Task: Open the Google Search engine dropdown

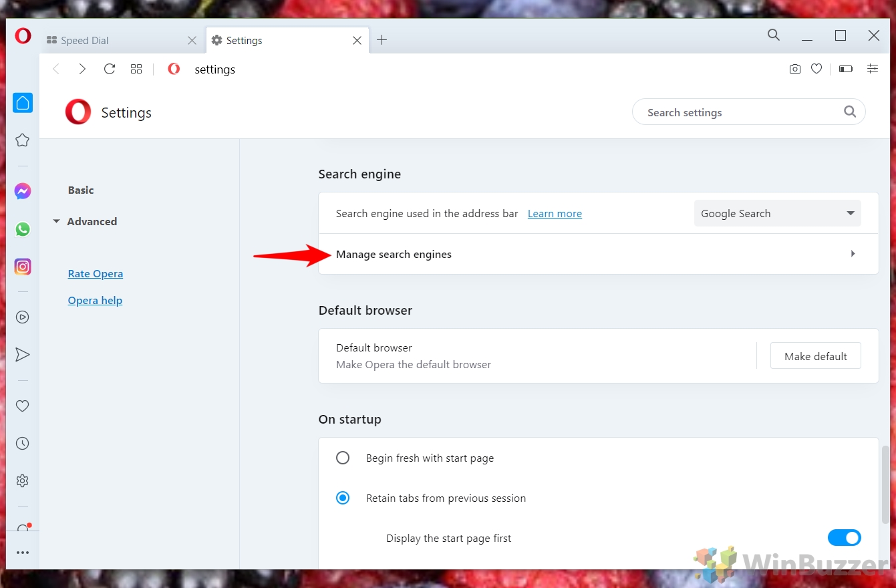Action: pos(778,213)
